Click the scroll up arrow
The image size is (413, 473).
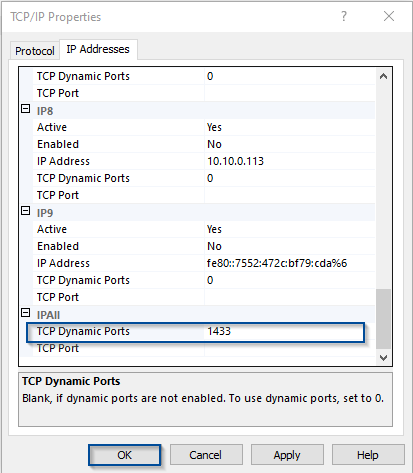click(383, 76)
